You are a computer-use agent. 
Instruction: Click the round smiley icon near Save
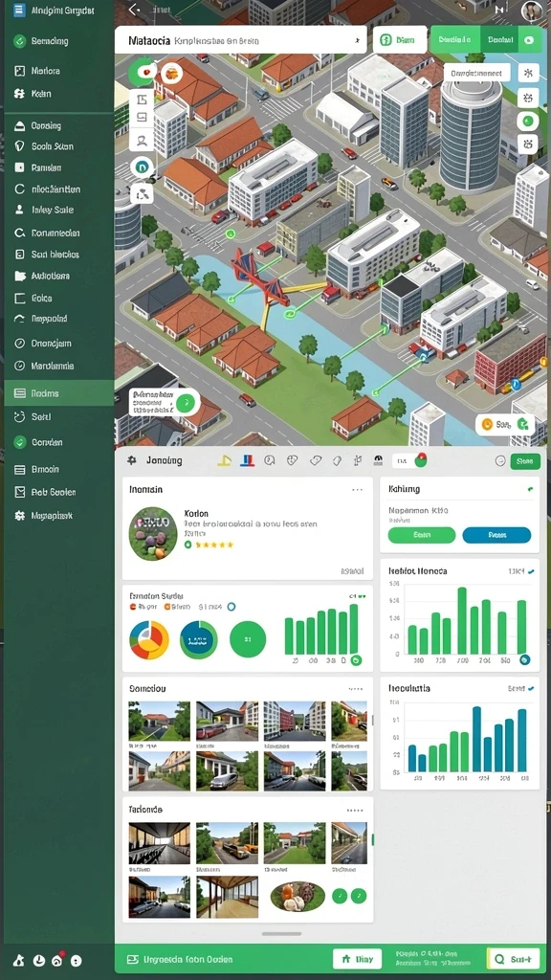(x=499, y=460)
